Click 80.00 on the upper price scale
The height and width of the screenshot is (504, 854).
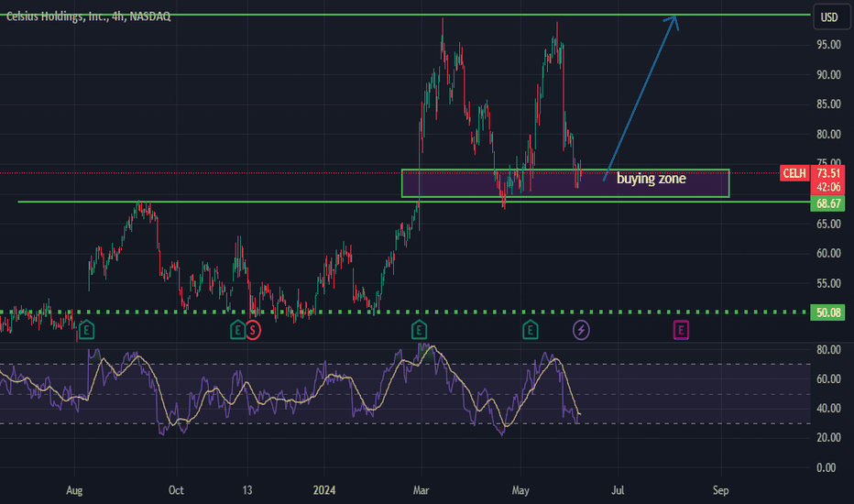(828, 134)
